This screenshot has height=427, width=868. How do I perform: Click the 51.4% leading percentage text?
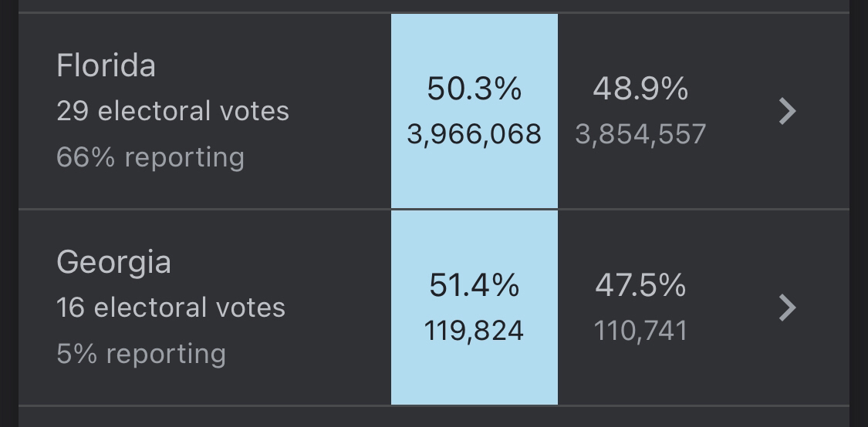pyautogui.click(x=475, y=285)
